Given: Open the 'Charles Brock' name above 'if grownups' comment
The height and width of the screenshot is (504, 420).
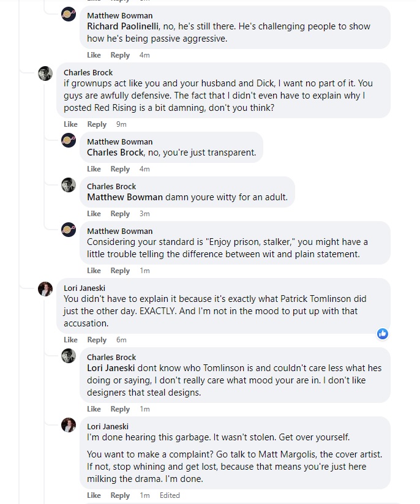Looking at the screenshot, I should (x=88, y=72).
